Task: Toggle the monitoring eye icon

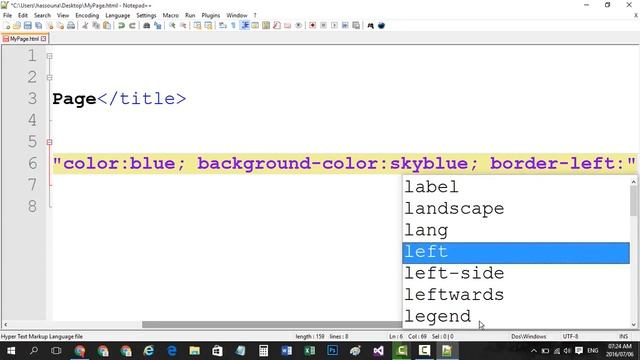Action: coord(299,26)
